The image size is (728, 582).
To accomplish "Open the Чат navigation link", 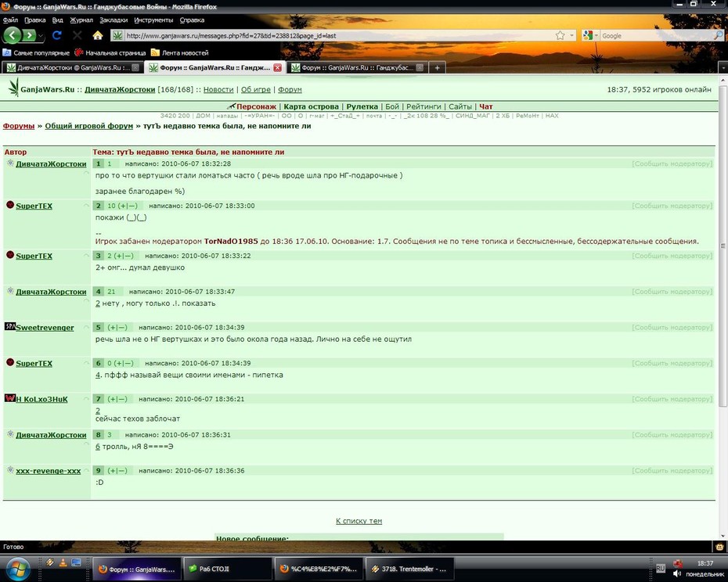I will [485, 106].
